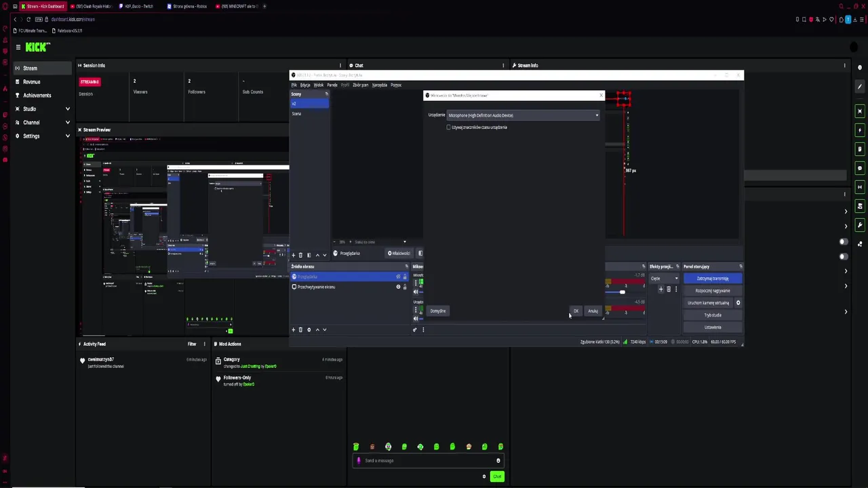Reload the browser page
Viewport: 868px width, 488px height.
(x=28, y=20)
